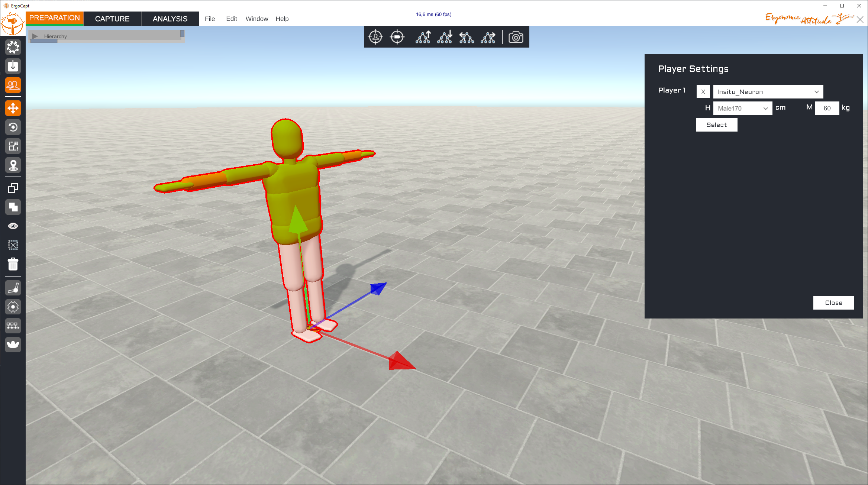
Task: Click the camera snapshot icon in toolbar
Action: pyautogui.click(x=516, y=37)
